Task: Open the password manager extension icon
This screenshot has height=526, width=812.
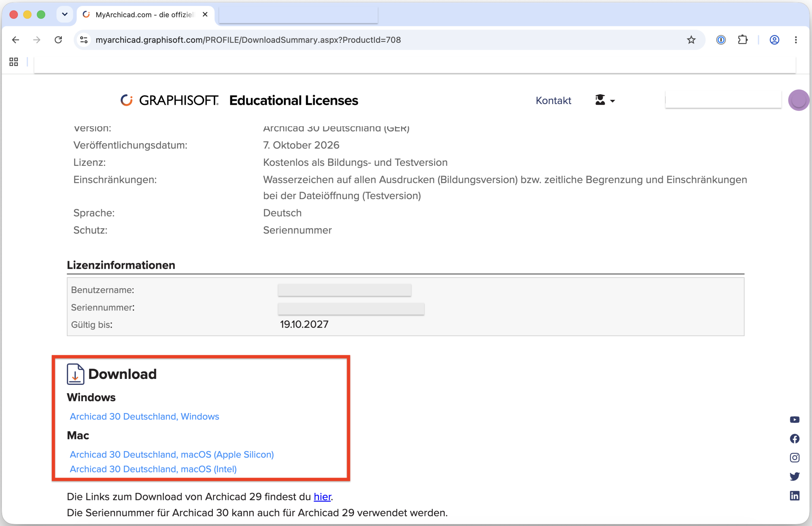Action: (x=721, y=40)
